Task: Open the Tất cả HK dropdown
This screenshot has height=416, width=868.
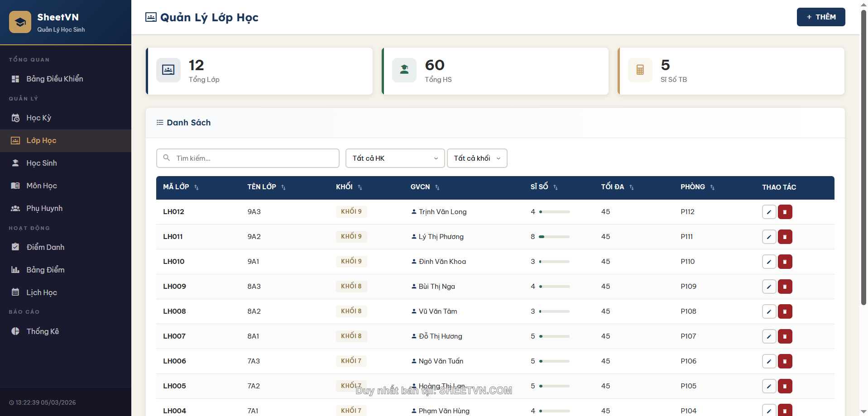Action: pos(395,158)
